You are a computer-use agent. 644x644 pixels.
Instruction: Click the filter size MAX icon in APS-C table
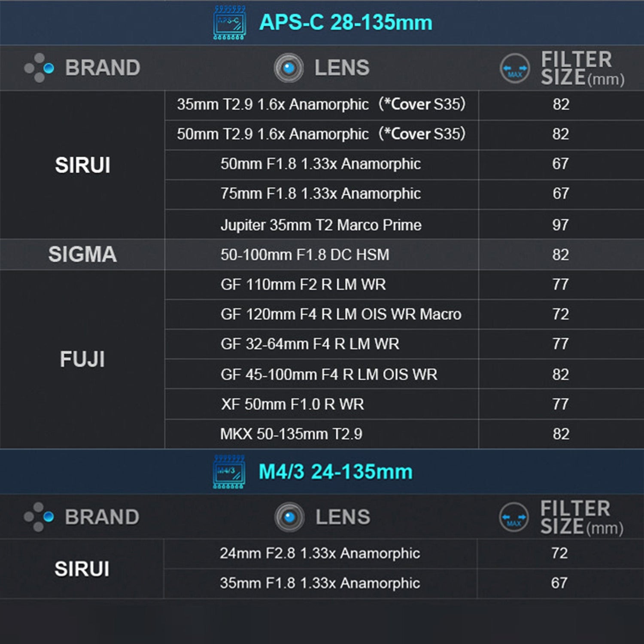[514, 69]
